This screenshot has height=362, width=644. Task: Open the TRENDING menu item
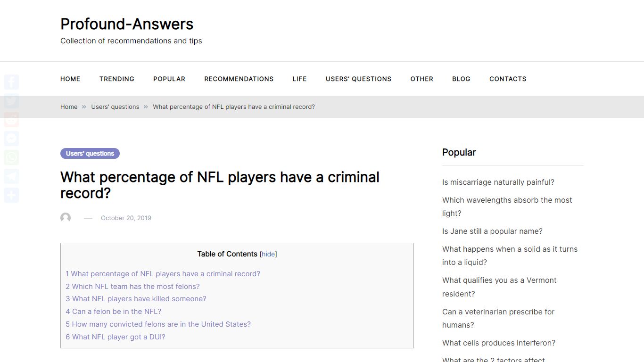click(x=117, y=79)
